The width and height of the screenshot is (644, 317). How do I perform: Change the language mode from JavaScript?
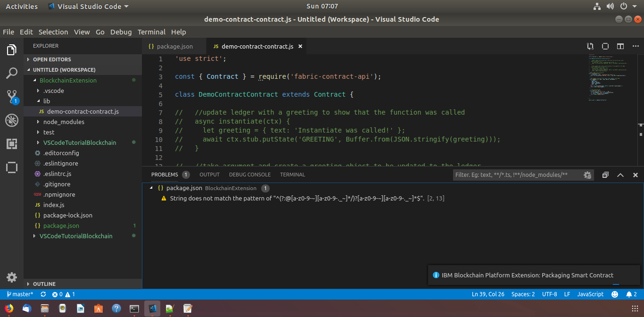coord(590,294)
